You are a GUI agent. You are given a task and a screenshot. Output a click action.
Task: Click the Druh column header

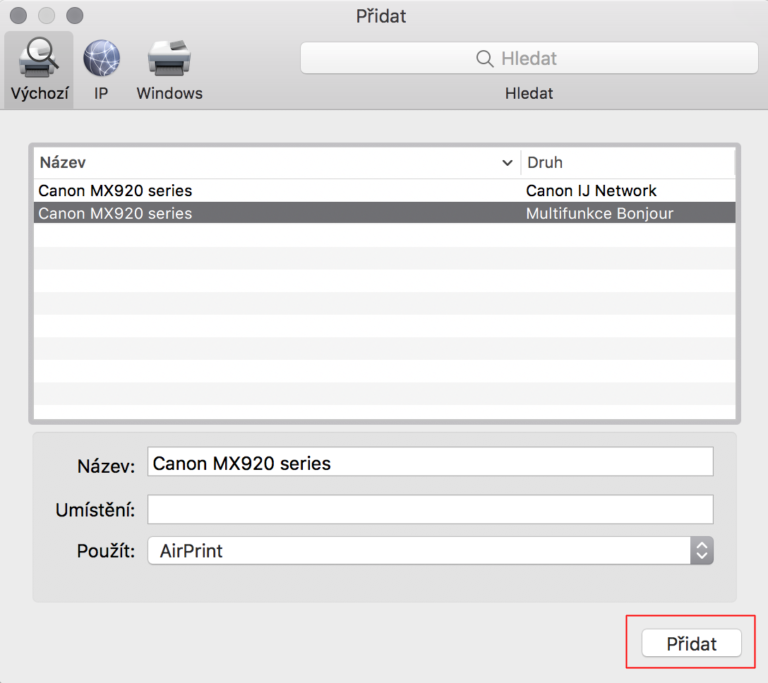[628, 162]
